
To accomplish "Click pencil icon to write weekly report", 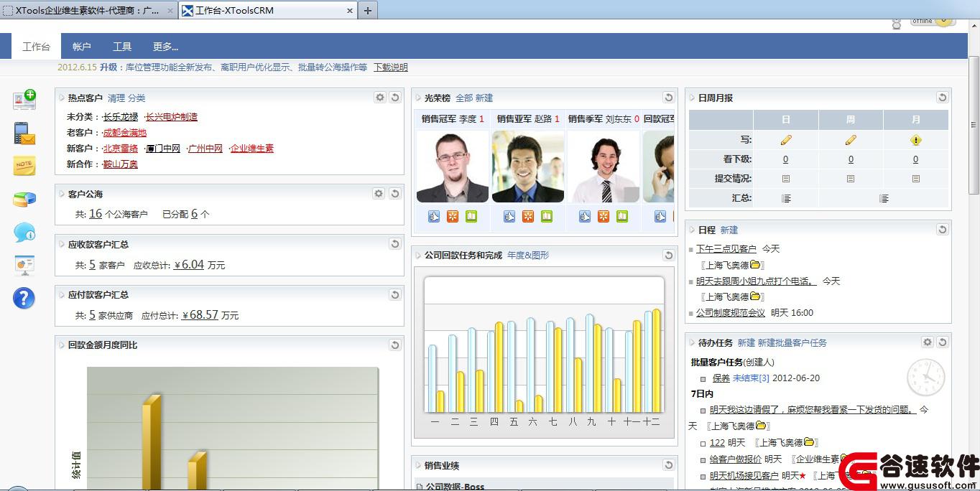I will (851, 140).
